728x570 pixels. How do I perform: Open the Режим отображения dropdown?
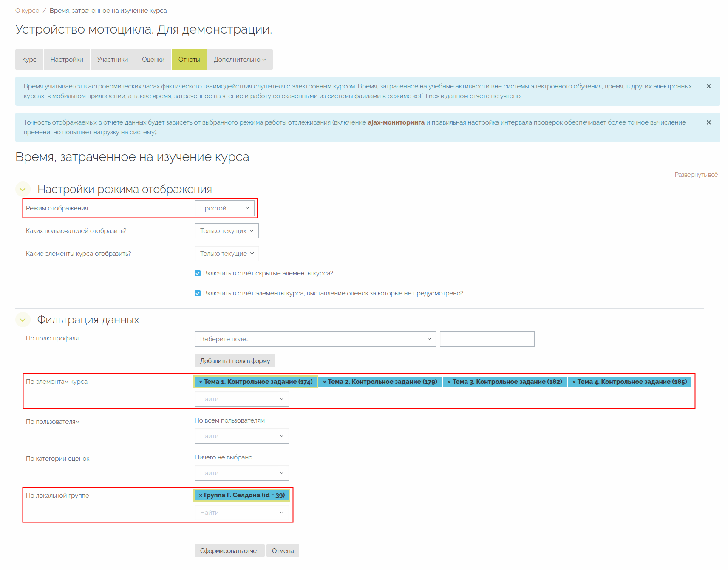[224, 208]
